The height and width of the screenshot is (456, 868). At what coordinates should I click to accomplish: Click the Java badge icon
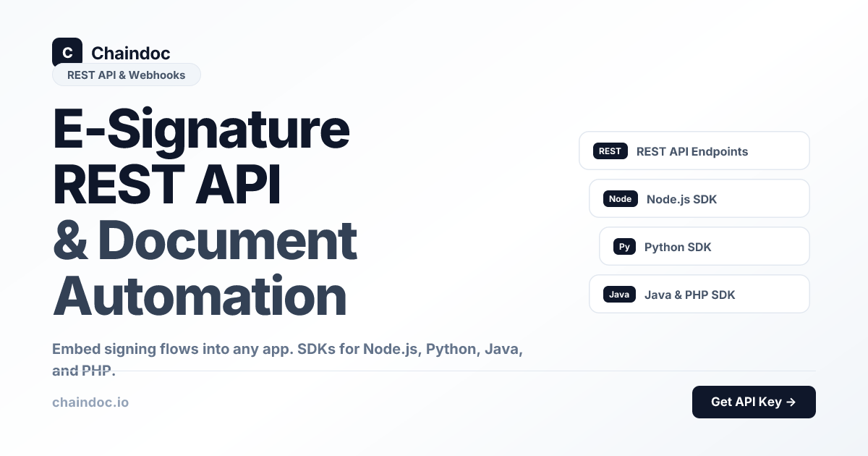tap(619, 295)
